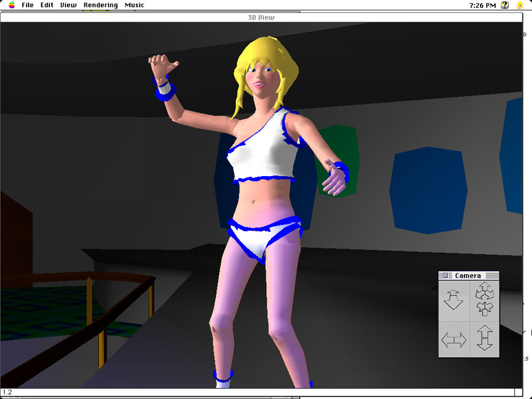Open the View menu

click(x=68, y=5)
